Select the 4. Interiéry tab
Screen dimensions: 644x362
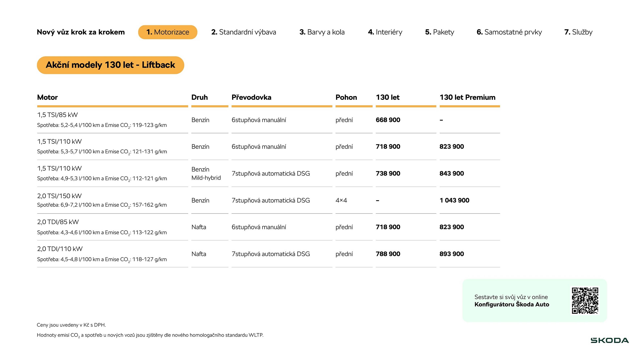385,32
